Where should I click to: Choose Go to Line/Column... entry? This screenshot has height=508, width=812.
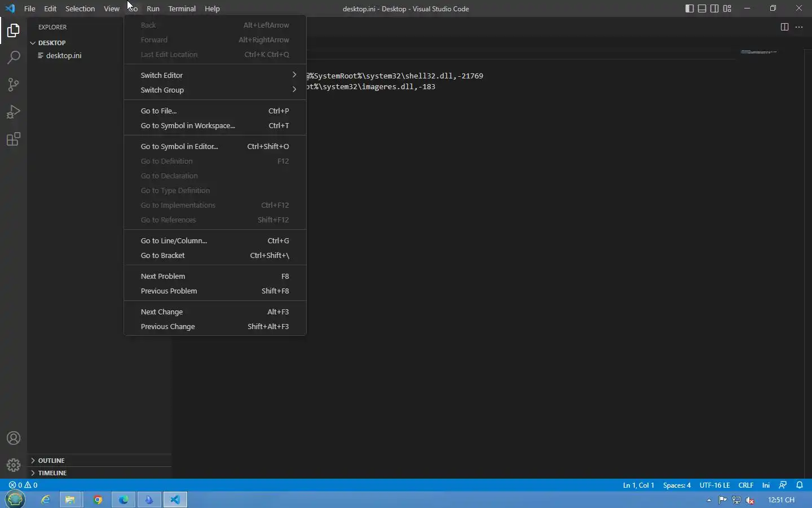[215, 240]
